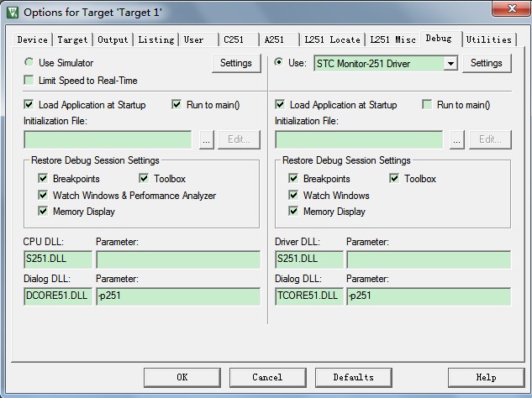Open the Target tab
532x398 pixels.
tap(72, 39)
